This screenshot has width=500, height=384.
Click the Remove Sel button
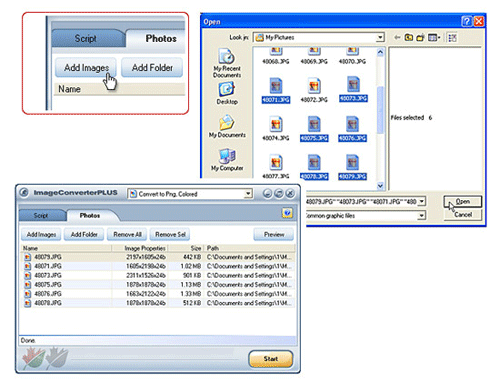pyautogui.click(x=170, y=234)
